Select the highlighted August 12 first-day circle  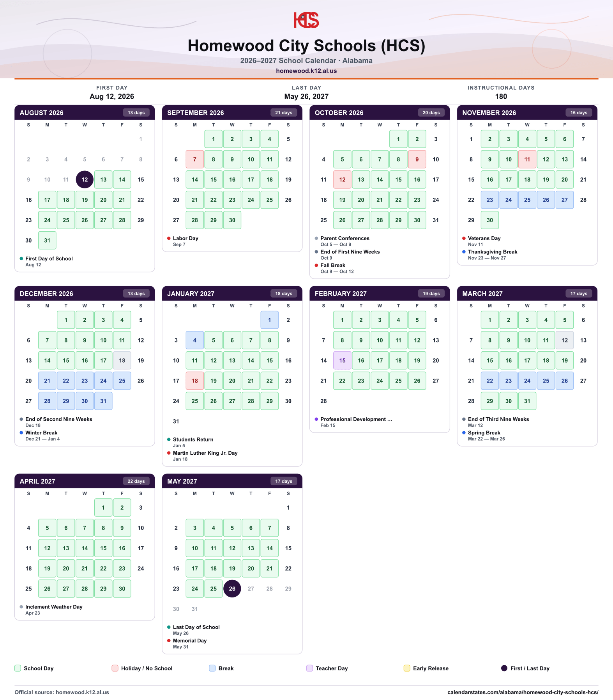pyautogui.click(x=85, y=180)
